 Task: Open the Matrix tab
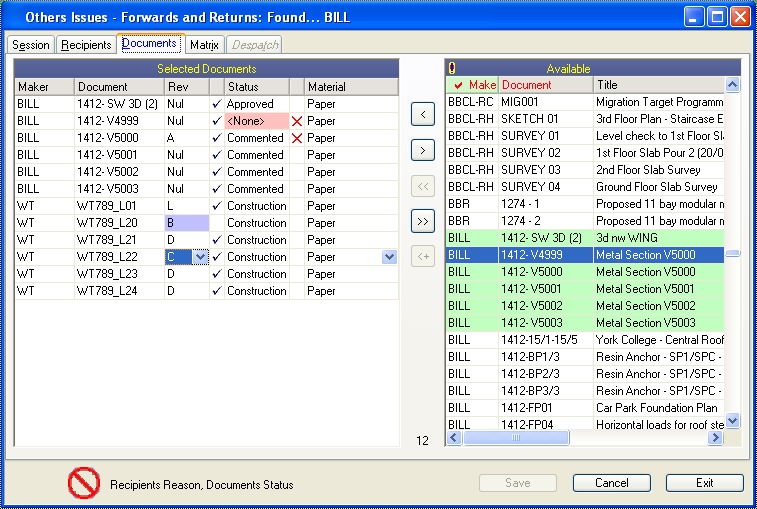205,45
